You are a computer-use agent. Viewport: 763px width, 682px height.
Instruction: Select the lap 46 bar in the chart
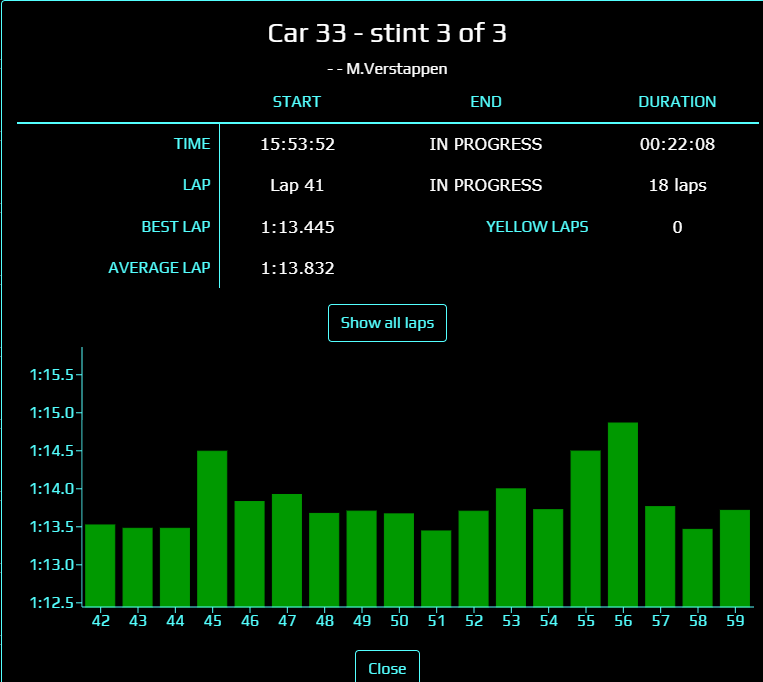tap(250, 554)
